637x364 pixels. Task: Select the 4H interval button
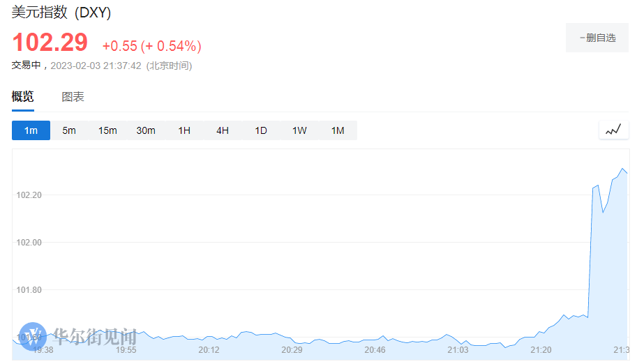coord(223,130)
